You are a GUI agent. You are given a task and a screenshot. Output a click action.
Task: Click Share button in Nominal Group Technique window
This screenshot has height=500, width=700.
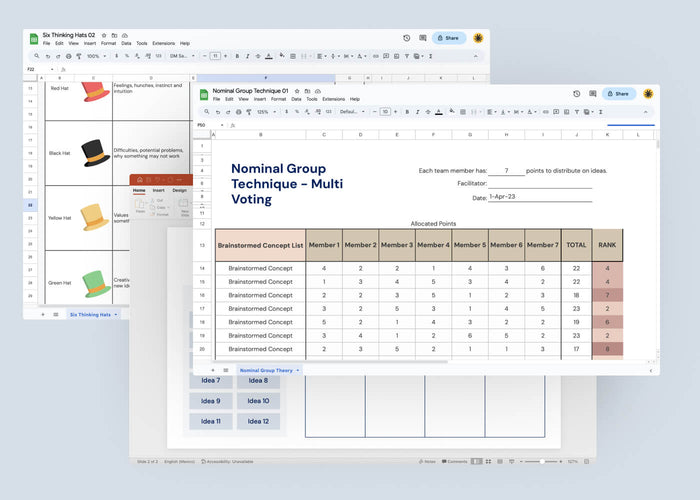618,94
